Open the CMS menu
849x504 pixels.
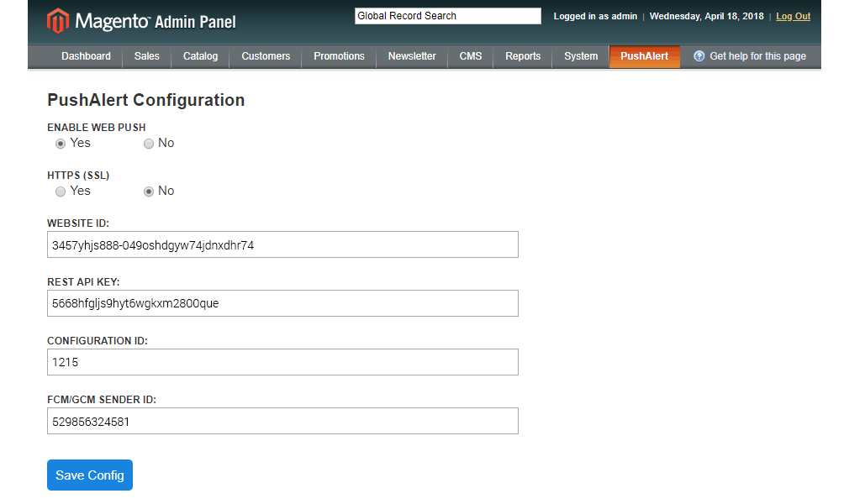click(471, 56)
